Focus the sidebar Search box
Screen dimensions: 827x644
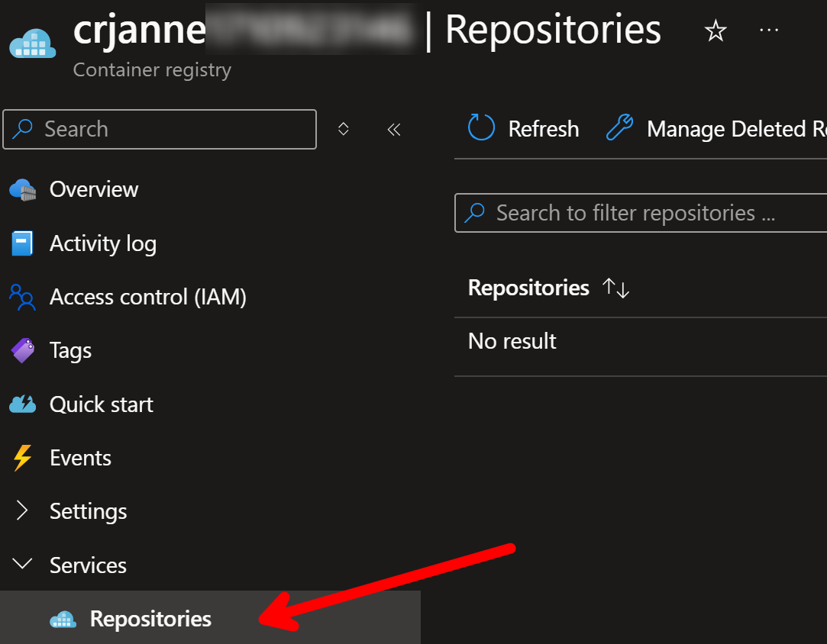pos(160,129)
